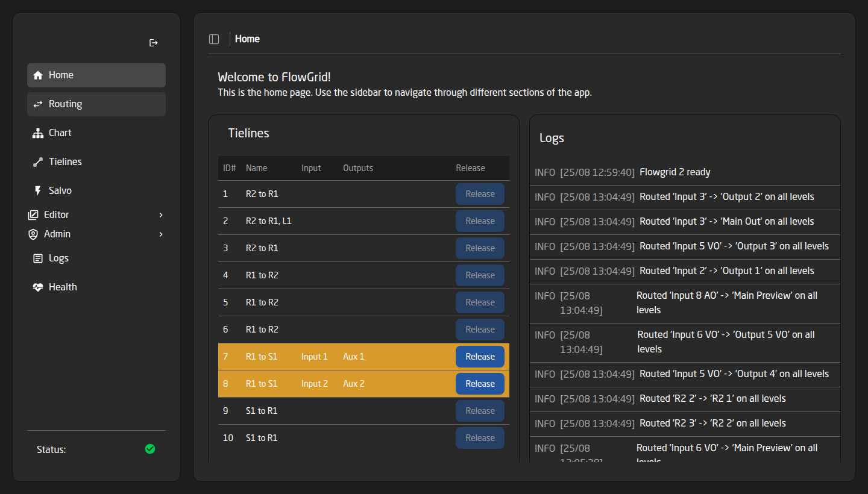
Task: Click Release button for tieline 5
Action: pos(480,302)
